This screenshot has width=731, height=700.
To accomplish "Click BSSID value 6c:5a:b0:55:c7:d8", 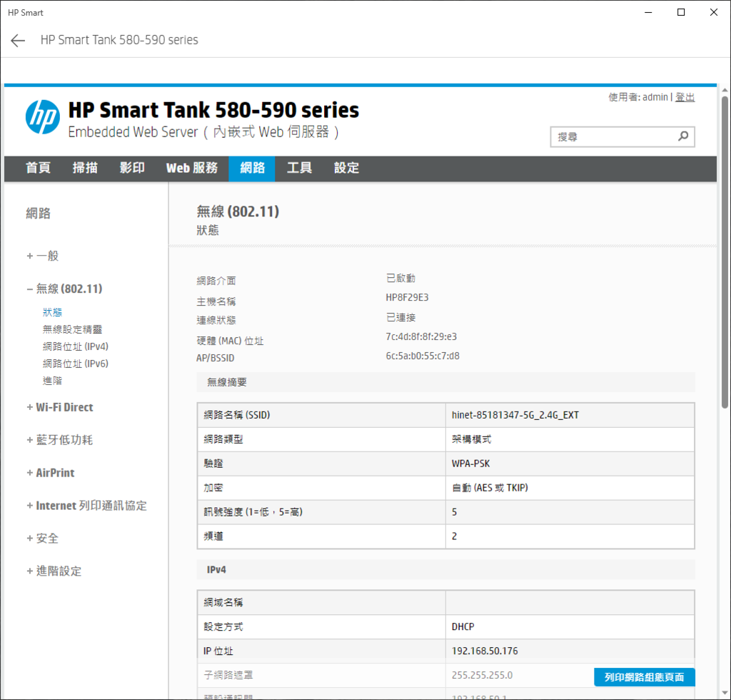I will click(423, 356).
